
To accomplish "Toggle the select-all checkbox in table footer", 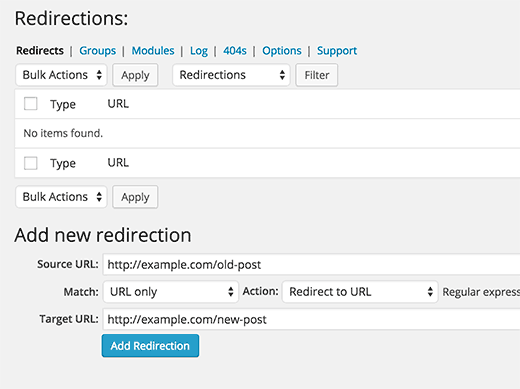I will click(31, 163).
